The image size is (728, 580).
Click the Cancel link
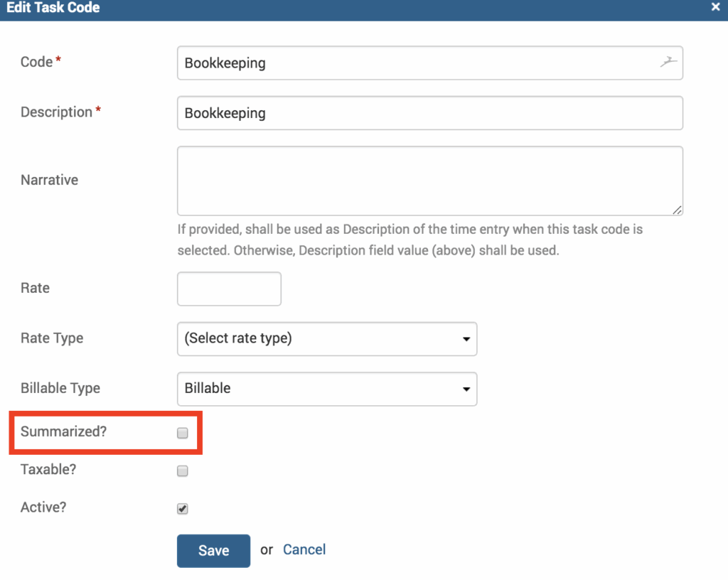tap(304, 549)
